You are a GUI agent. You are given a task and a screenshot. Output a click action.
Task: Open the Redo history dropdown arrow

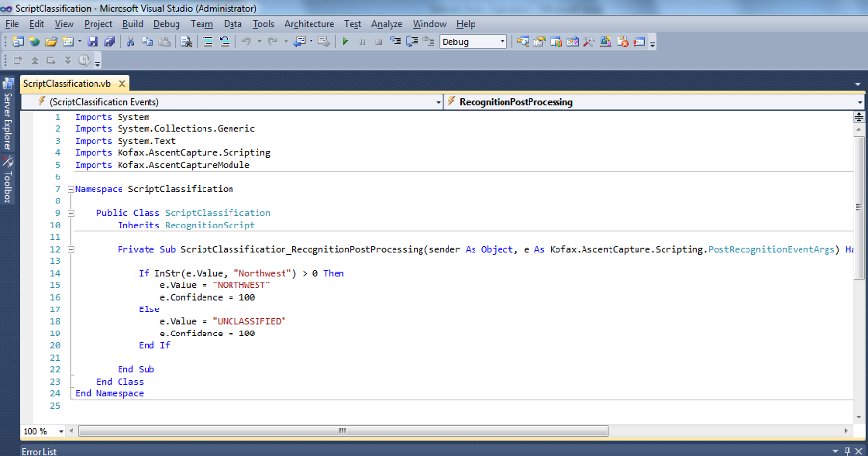click(285, 42)
